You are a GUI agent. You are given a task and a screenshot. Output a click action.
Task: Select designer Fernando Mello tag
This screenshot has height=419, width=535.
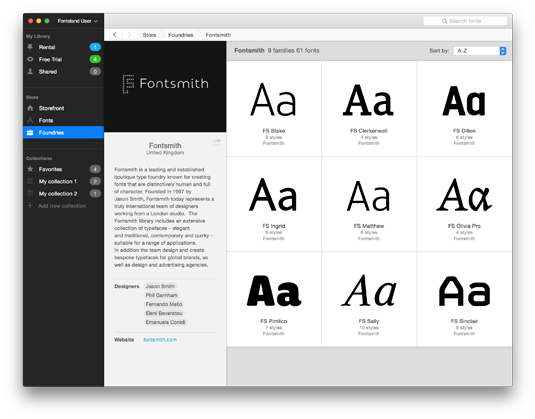pos(164,304)
